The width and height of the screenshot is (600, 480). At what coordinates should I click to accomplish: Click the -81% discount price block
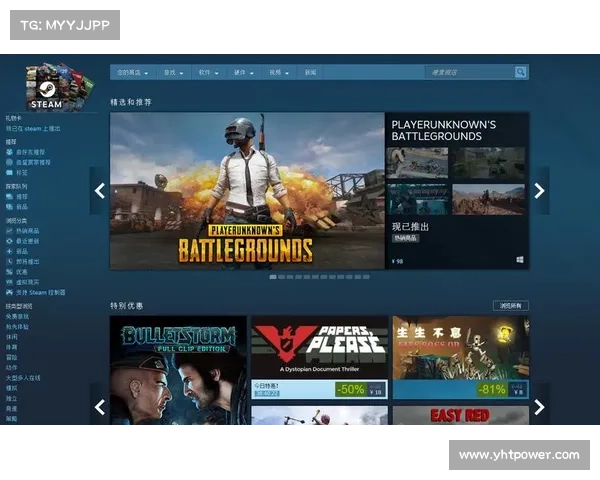[x=502, y=390]
